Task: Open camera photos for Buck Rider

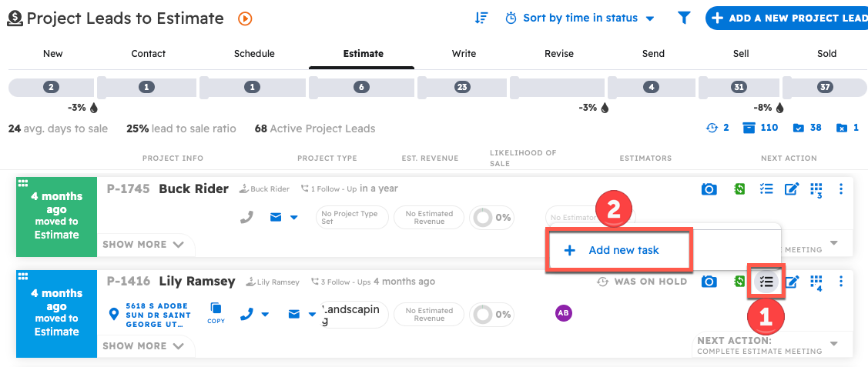Action: pos(709,189)
